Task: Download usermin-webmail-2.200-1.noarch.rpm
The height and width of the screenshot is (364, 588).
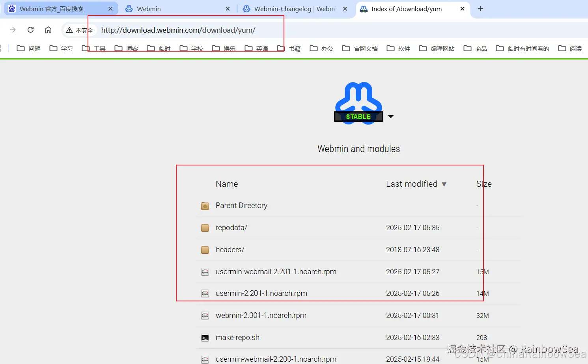Action: [276, 359]
